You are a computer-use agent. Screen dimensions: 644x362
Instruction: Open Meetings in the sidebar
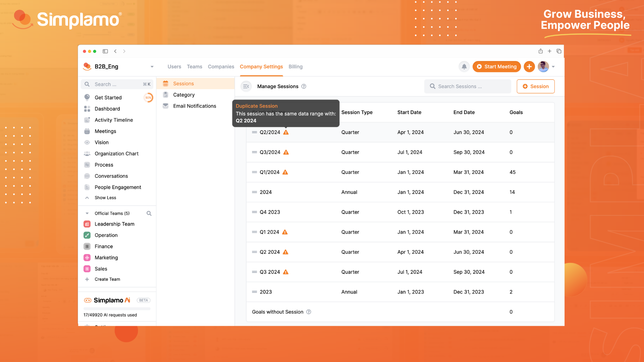[105, 131]
